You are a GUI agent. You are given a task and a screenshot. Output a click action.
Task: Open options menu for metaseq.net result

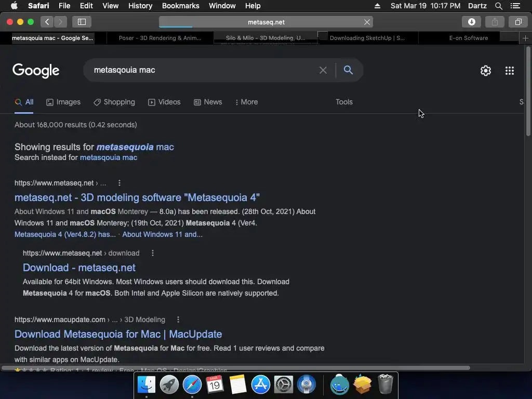119,183
